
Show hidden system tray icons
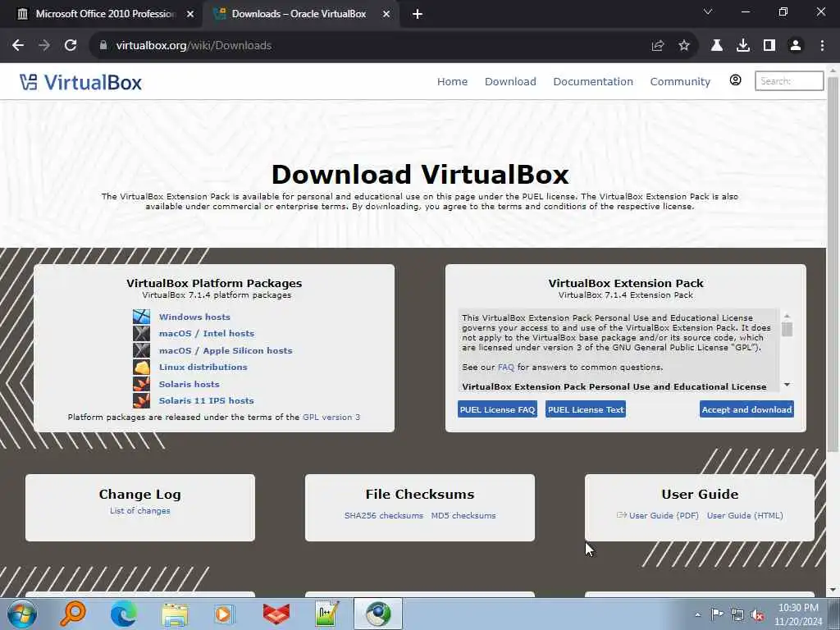point(697,614)
